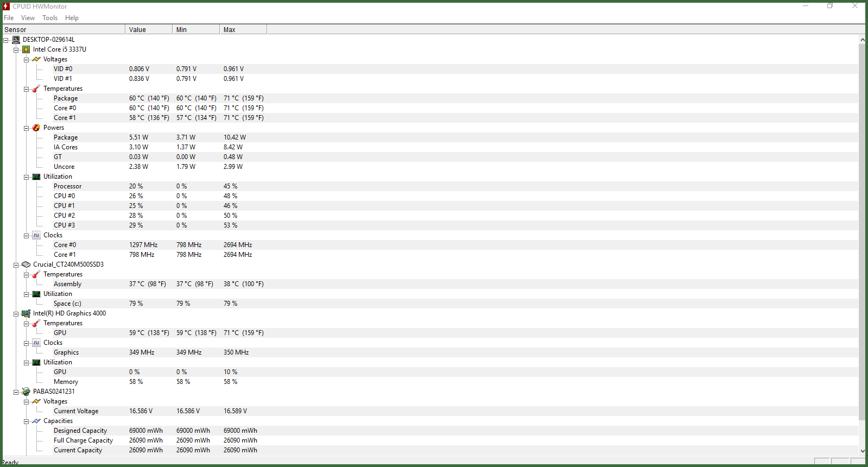Open the Tools menu
The height and width of the screenshot is (467, 868).
pyautogui.click(x=50, y=18)
